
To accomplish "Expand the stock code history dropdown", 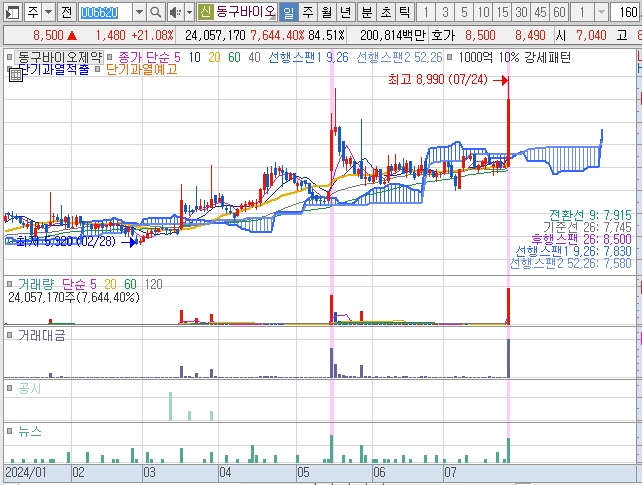I will pos(139,12).
